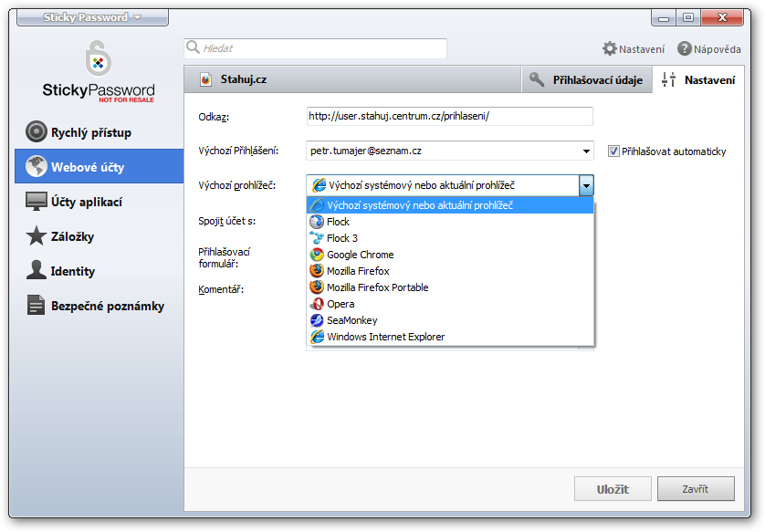Viewport: 765px width, 532px height.
Task: Click the sliders icon of Nastavení tab
Action: (x=669, y=79)
